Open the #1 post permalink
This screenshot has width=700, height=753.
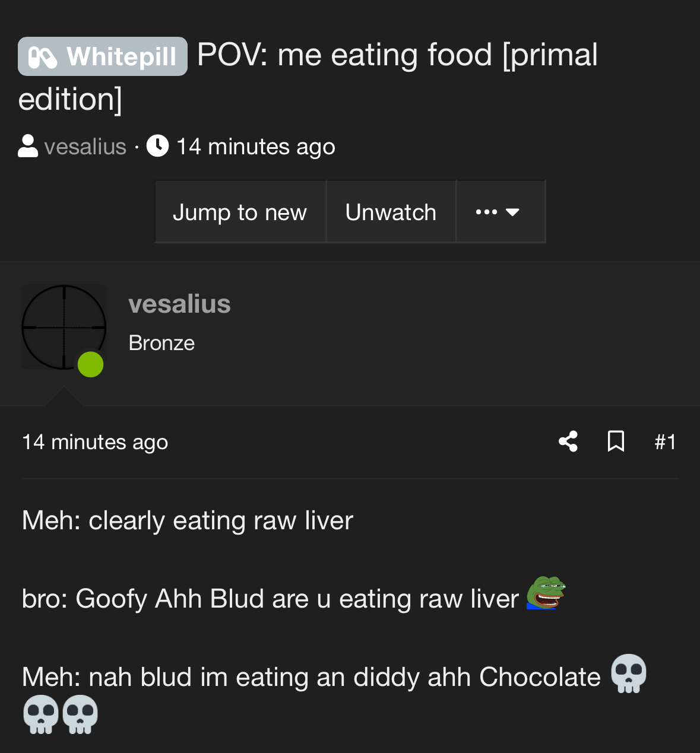click(665, 442)
